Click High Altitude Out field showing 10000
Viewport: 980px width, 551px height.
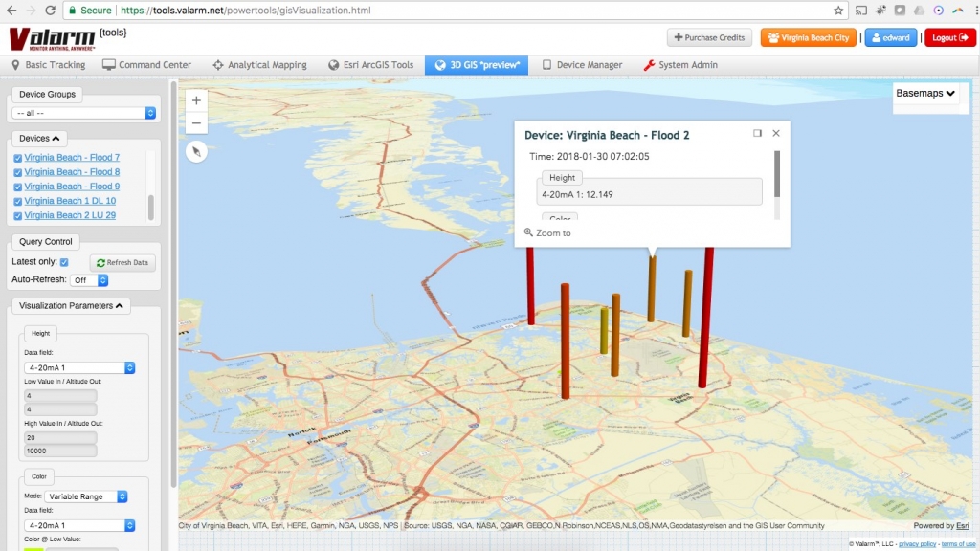(60, 451)
